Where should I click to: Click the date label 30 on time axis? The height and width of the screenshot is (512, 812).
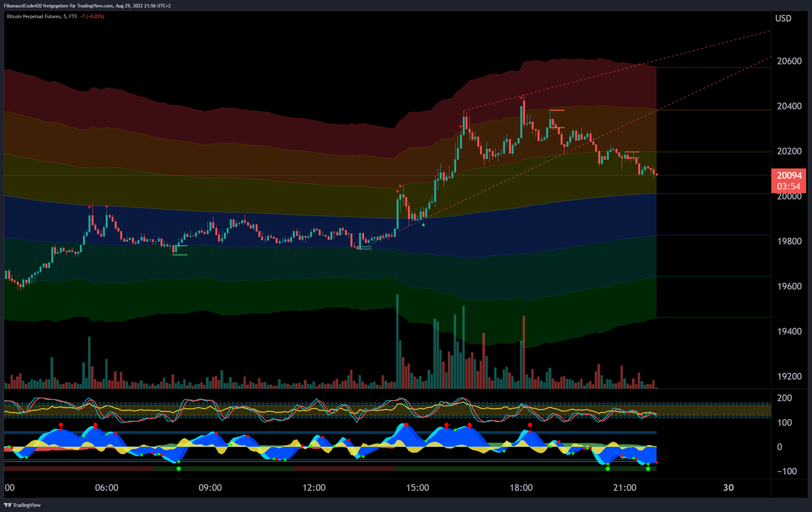(x=728, y=488)
